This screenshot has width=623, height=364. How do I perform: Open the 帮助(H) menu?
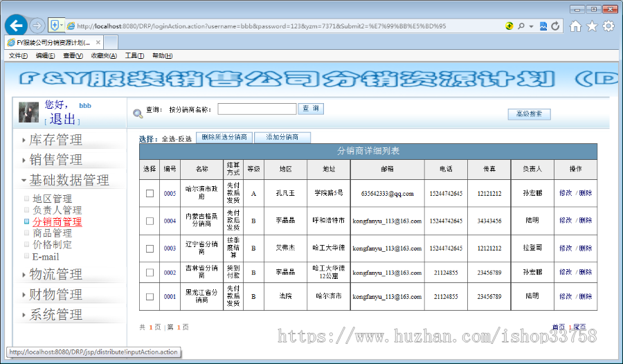(163, 55)
